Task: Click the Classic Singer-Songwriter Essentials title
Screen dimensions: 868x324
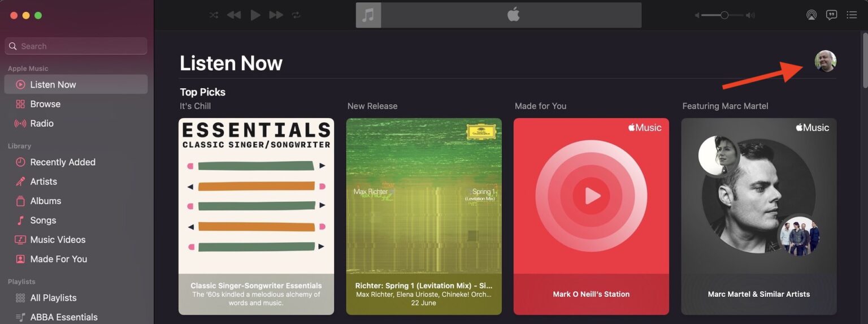Action: (256, 286)
